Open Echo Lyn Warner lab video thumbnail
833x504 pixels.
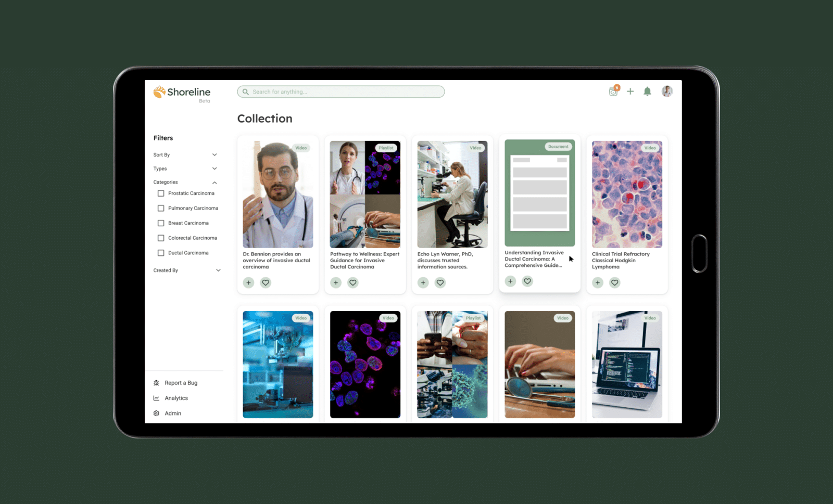(452, 195)
